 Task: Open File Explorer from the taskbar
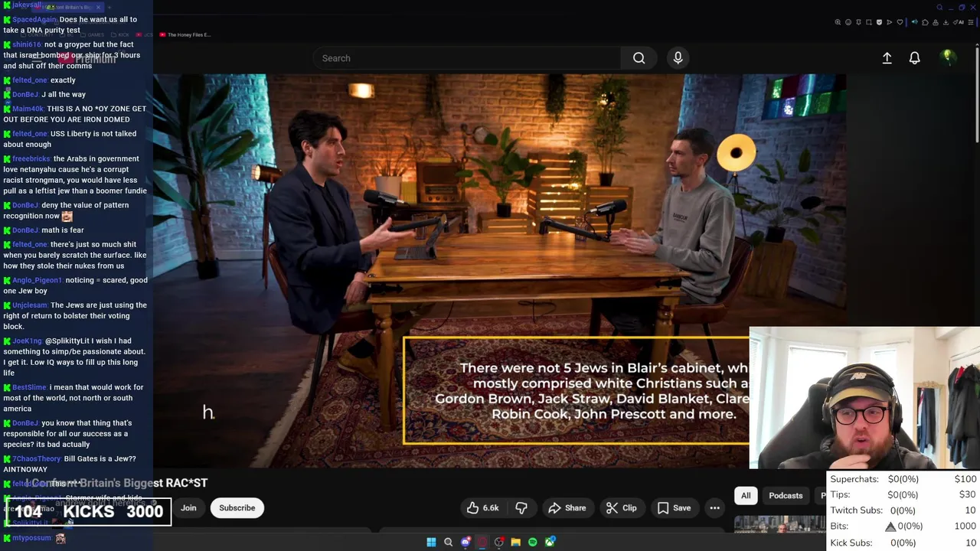coord(516,542)
